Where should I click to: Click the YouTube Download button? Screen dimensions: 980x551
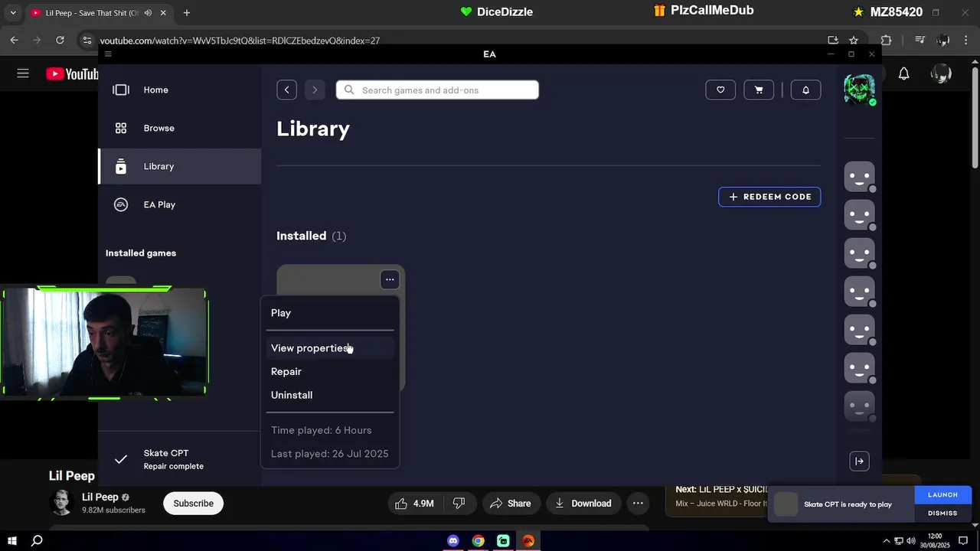pos(583,504)
